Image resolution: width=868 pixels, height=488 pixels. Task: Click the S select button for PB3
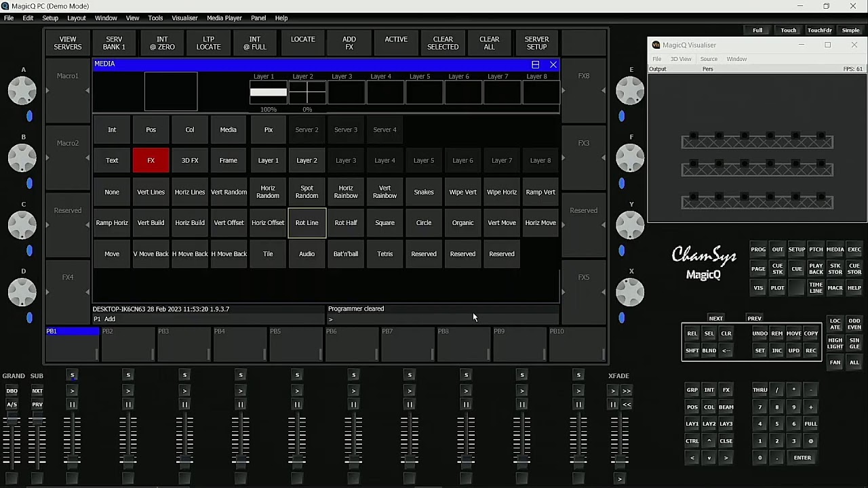(x=184, y=375)
